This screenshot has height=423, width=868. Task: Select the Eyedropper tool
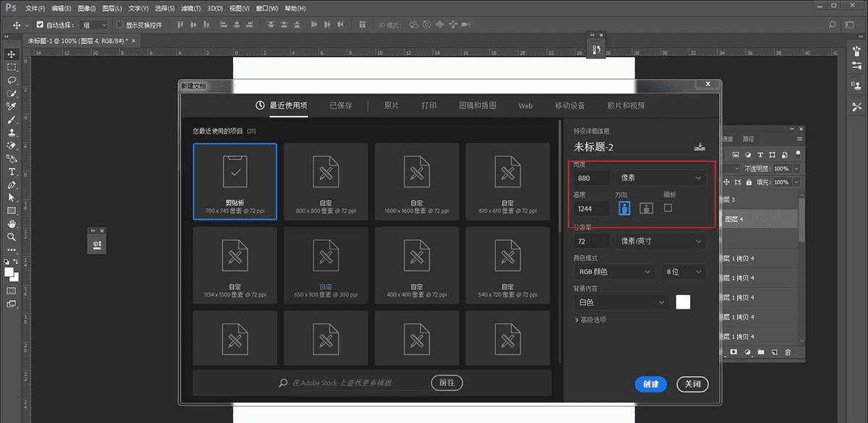coord(12,106)
